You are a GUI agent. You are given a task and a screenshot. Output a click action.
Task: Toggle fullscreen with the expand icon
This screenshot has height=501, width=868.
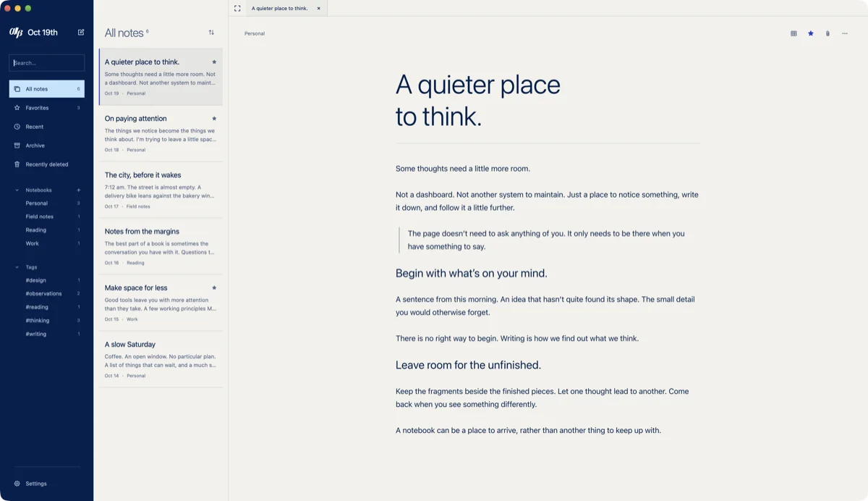(x=237, y=9)
